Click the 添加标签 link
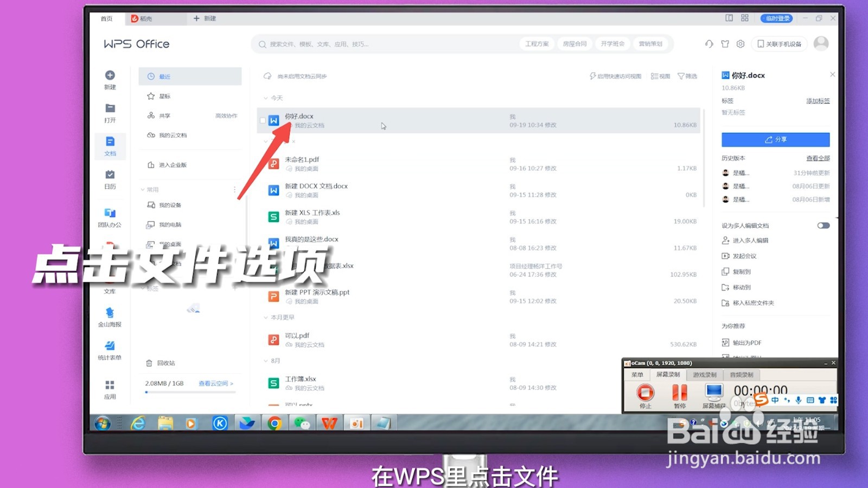 [818, 101]
